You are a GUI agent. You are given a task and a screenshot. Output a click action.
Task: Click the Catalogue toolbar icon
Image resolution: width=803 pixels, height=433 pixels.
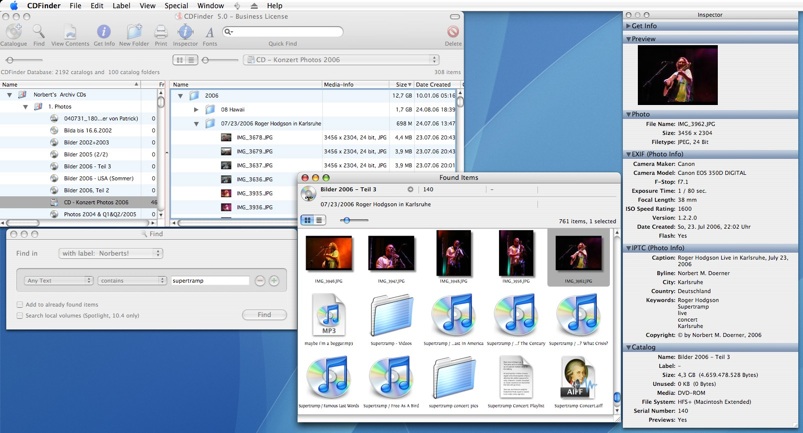tap(13, 32)
